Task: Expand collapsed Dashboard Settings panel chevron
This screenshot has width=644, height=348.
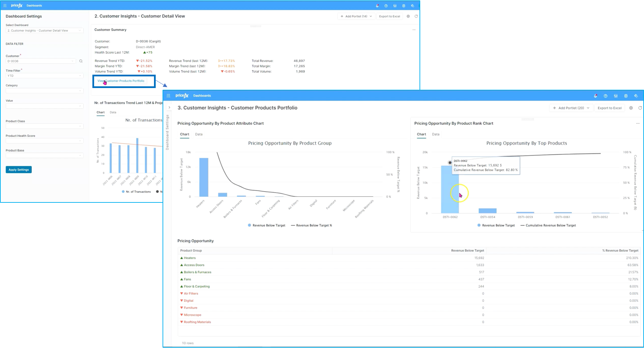Action: coord(169,108)
